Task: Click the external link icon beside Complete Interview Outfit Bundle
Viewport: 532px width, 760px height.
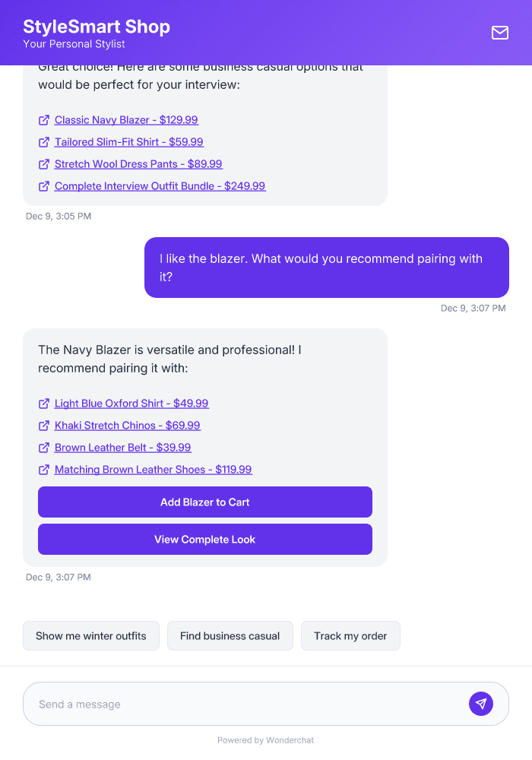Action: (x=44, y=185)
